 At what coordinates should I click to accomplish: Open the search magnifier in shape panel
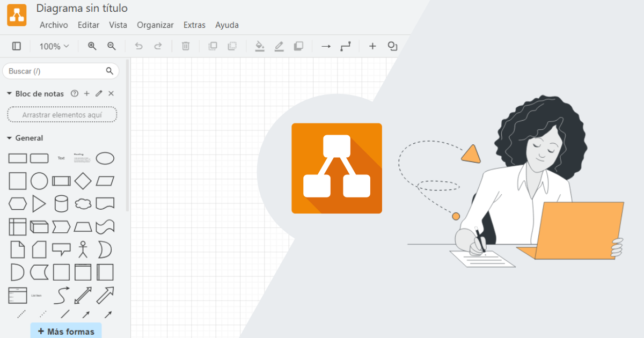point(109,70)
